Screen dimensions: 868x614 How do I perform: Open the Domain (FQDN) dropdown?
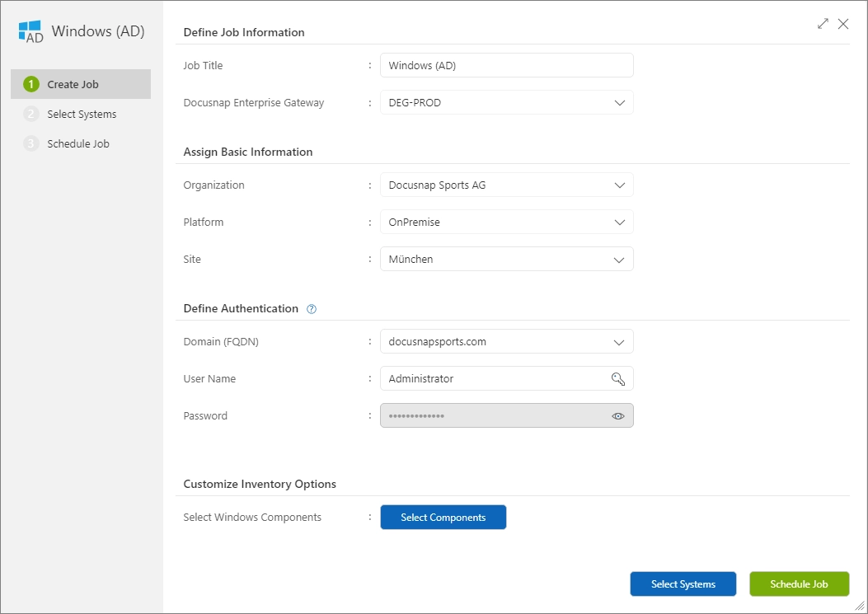coord(506,341)
